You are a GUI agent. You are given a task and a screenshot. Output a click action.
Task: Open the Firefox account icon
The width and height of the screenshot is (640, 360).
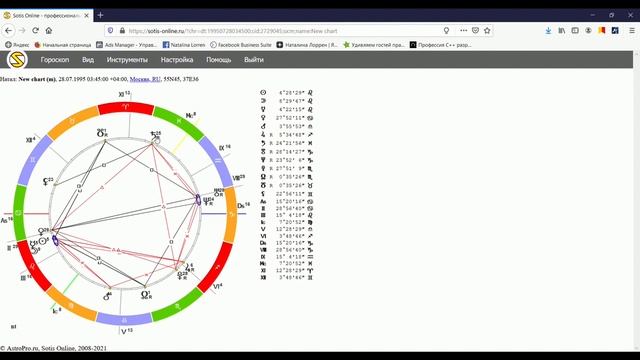coord(588,31)
